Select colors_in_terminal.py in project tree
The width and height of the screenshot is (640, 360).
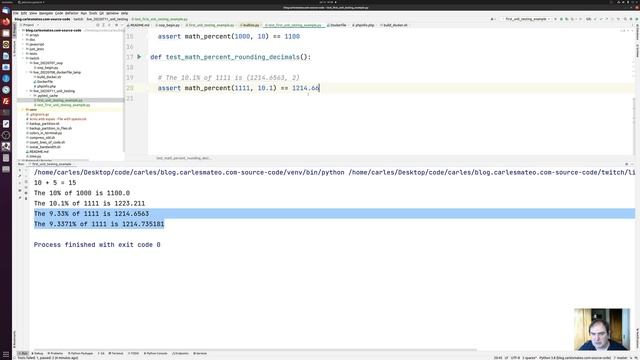point(45,133)
